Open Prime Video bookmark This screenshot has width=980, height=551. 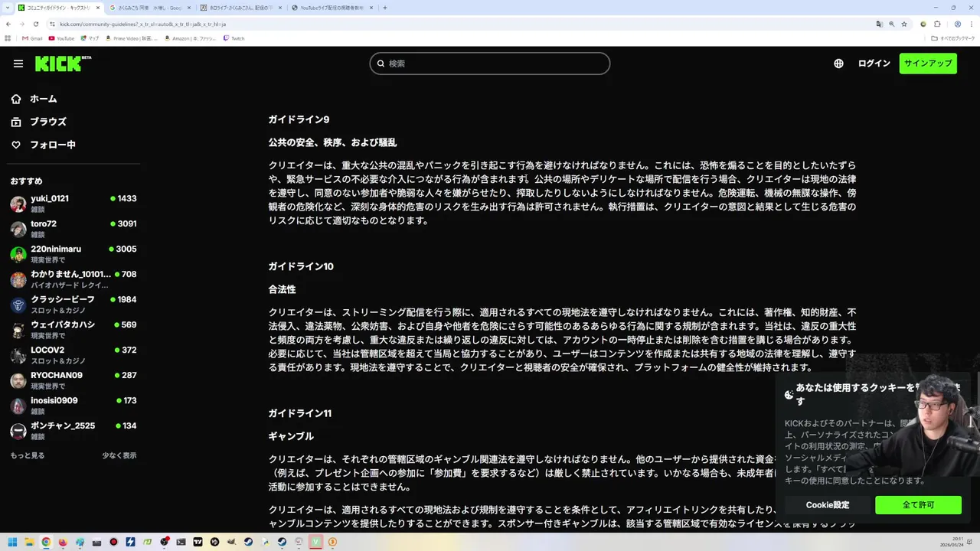(x=132, y=38)
